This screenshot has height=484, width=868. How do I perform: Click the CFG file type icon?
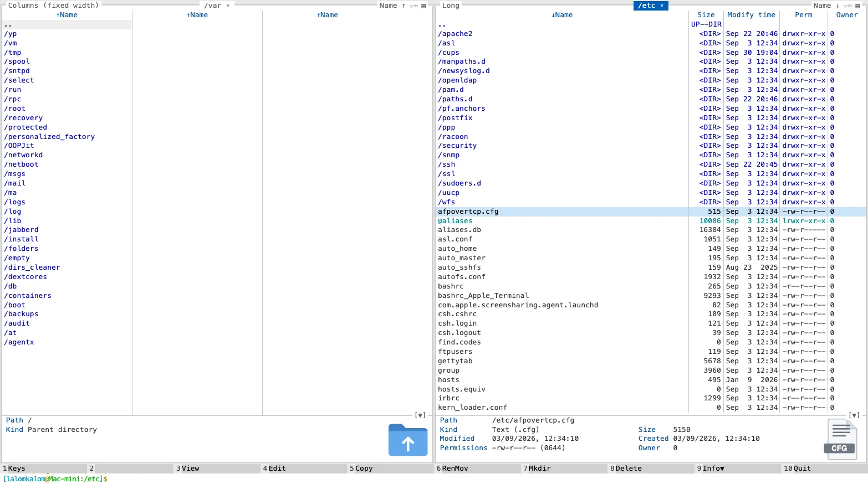pos(841,439)
